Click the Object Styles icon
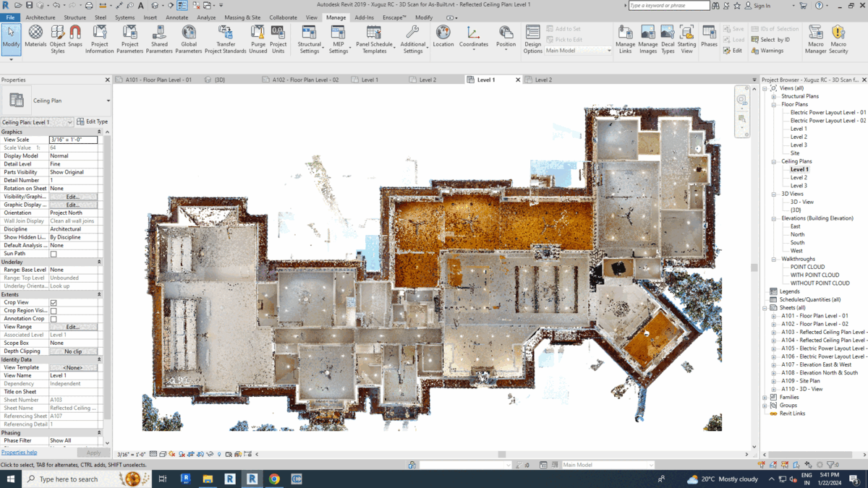This screenshot has width=868, height=488. tap(57, 36)
